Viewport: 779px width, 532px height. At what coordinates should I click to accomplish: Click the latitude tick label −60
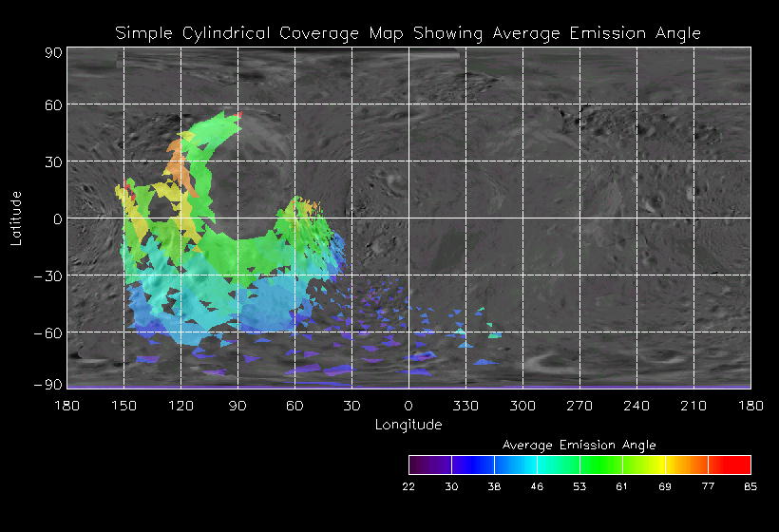pos(47,332)
